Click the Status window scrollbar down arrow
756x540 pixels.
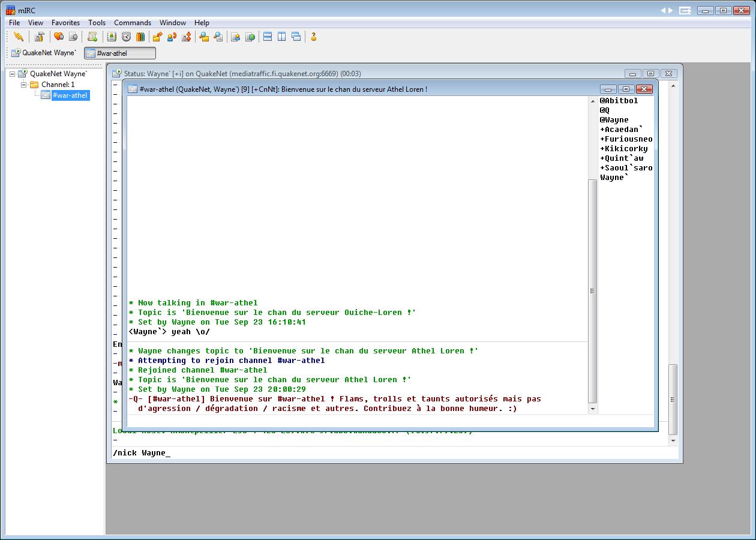click(673, 441)
